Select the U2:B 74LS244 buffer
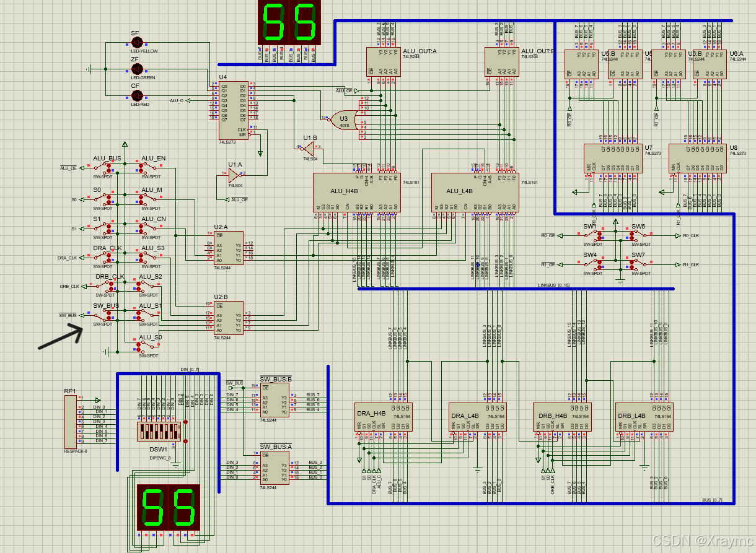Screen dimensions: 756x553 pos(229,318)
